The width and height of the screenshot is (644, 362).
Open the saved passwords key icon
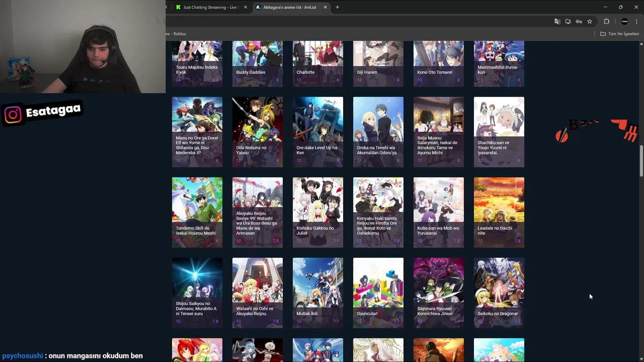(x=579, y=21)
